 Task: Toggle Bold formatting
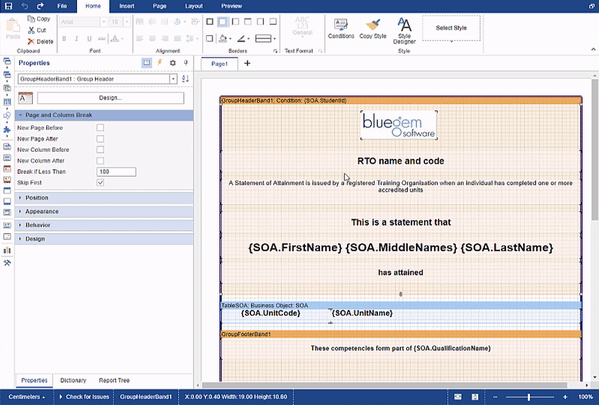pyautogui.click(x=64, y=39)
